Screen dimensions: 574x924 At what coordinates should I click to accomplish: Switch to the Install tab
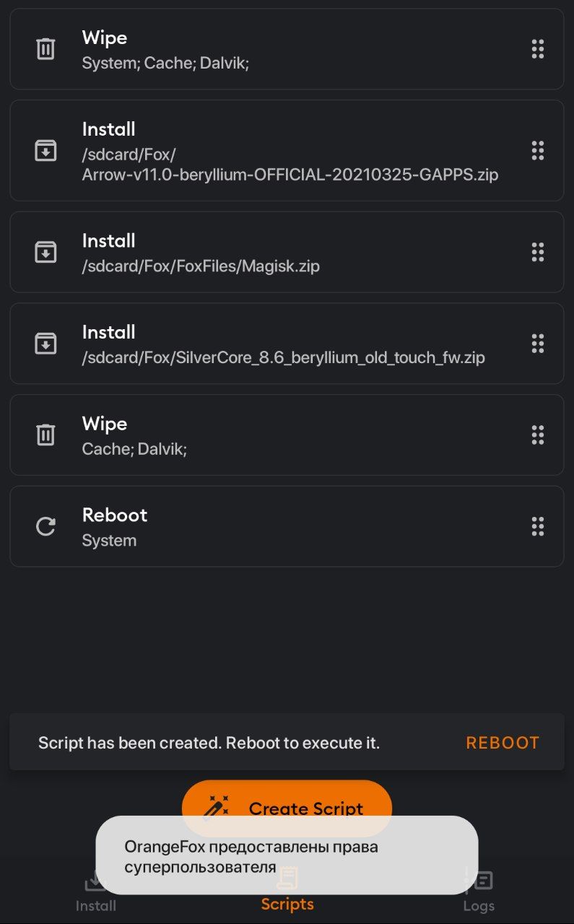[96, 893]
